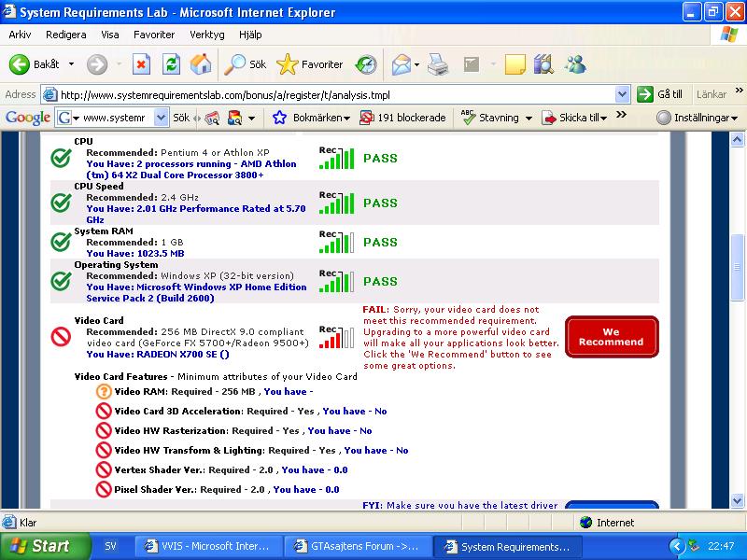Click the Internet zone status bar entry
This screenshot has height=560, width=747.
coord(607,523)
